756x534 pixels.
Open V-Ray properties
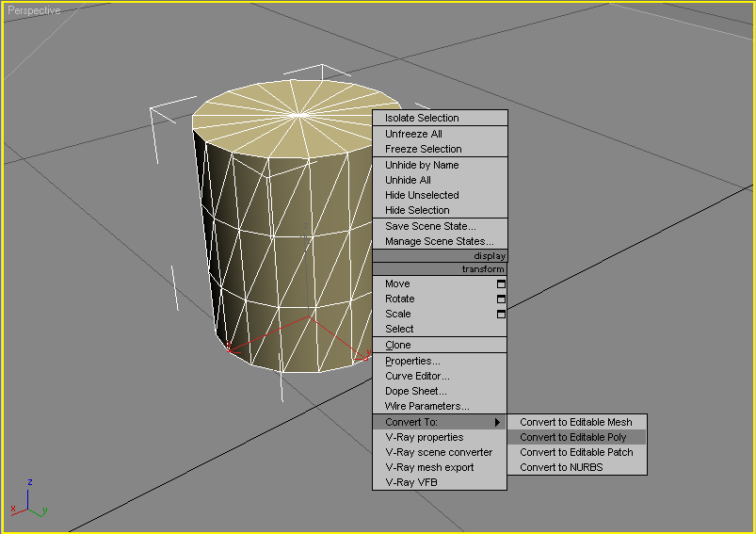click(440, 438)
